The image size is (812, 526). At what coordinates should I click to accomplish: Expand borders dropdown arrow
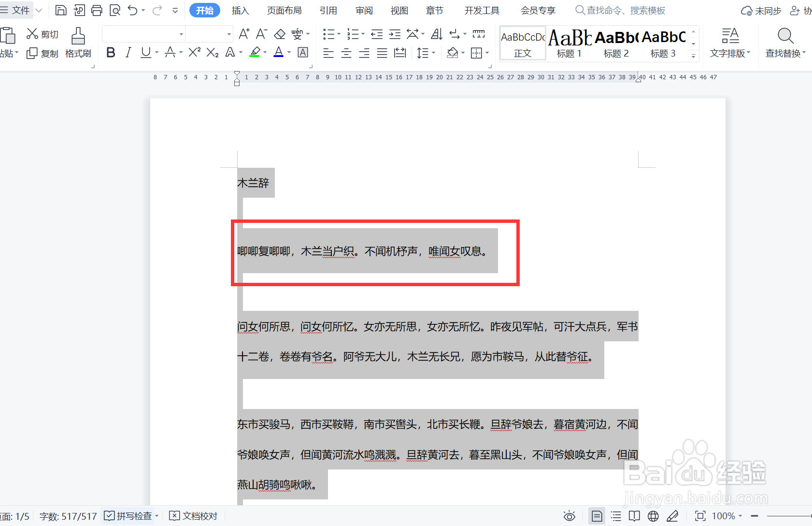click(487, 53)
